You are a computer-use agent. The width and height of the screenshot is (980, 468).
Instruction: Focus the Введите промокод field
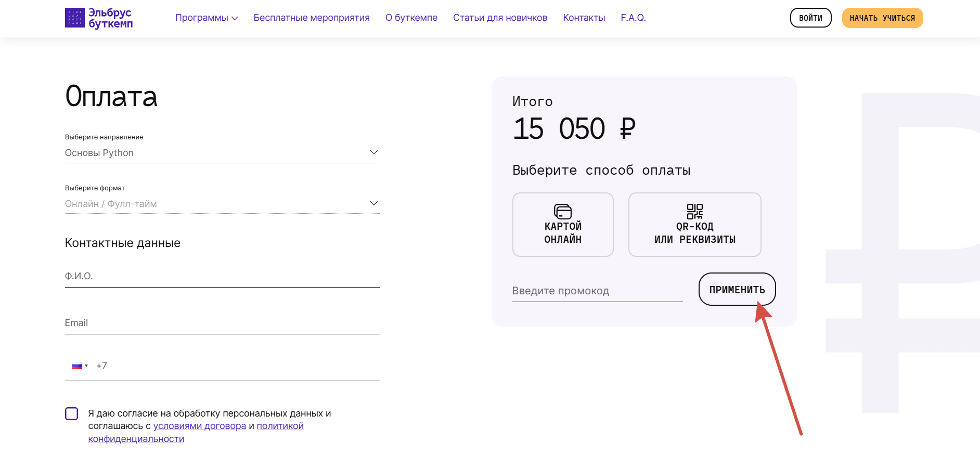tap(597, 291)
